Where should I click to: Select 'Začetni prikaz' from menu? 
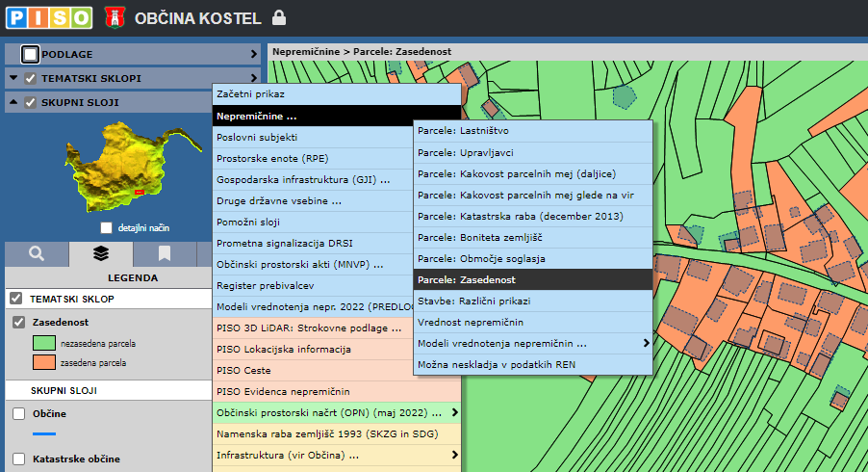pyautogui.click(x=250, y=95)
